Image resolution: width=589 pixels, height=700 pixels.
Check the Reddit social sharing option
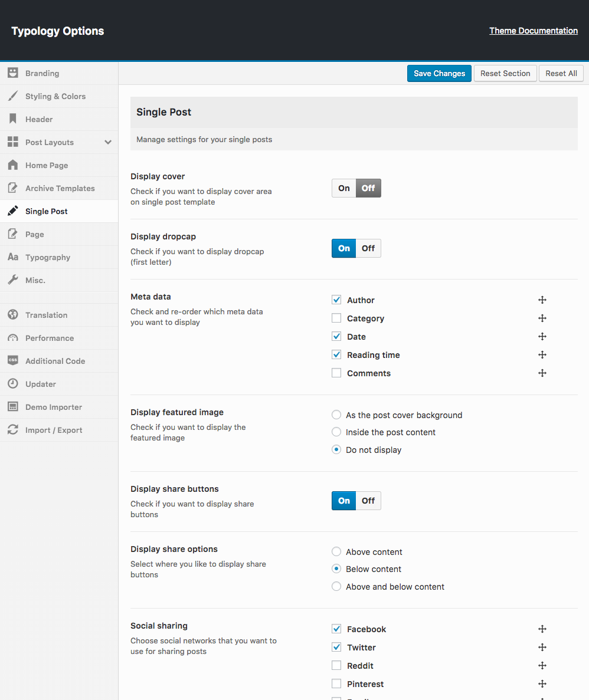point(336,666)
